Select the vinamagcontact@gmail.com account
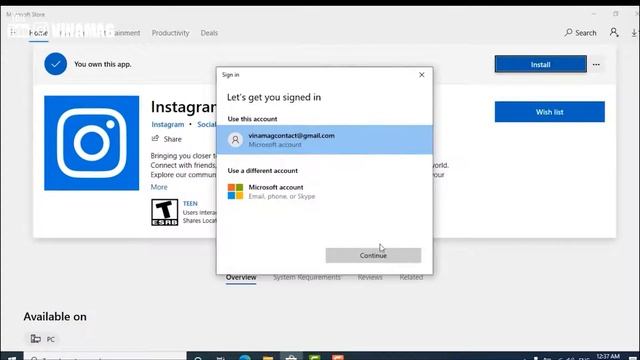The width and height of the screenshot is (640, 360). pos(324,140)
